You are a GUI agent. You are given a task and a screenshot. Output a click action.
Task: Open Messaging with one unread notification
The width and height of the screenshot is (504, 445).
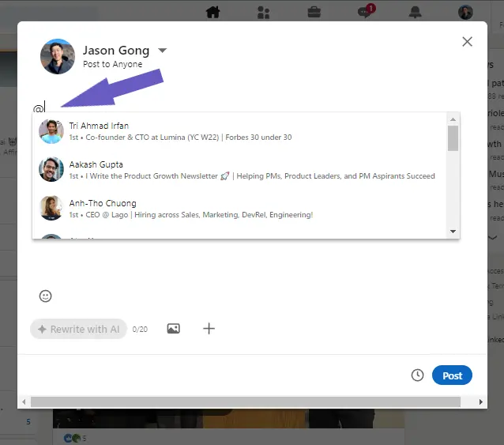pos(366,11)
